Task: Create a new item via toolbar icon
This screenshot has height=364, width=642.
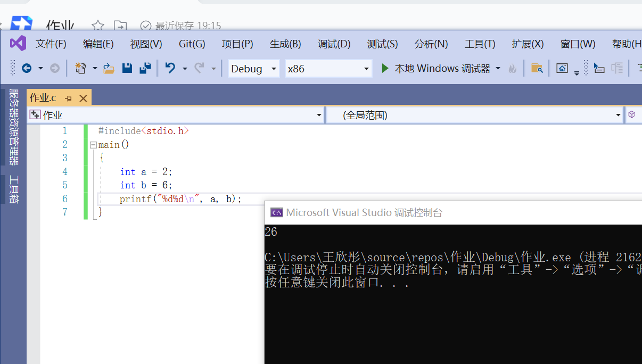Action: (81, 68)
